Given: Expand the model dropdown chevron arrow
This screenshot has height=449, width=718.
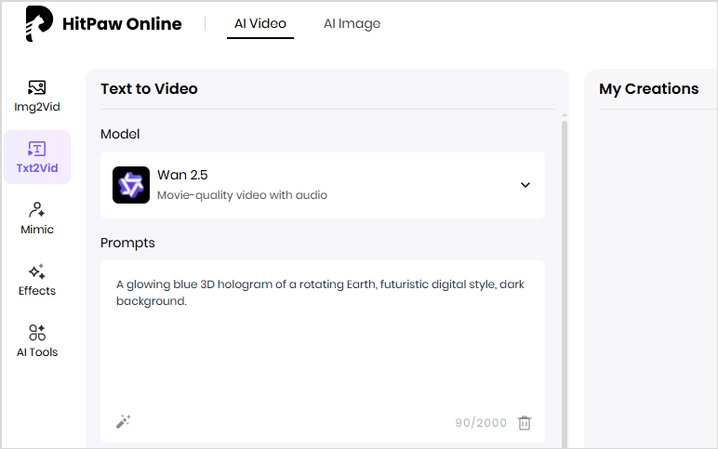Looking at the screenshot, I should 525,185.
